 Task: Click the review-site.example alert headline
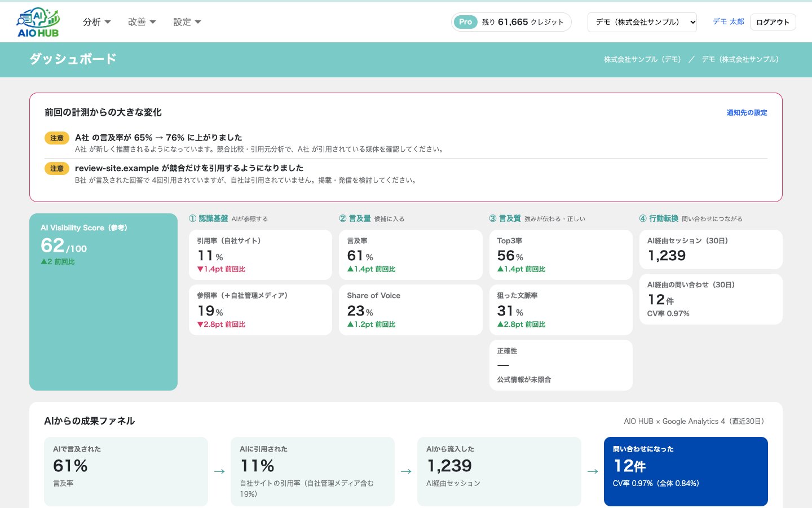coord(189,168)
